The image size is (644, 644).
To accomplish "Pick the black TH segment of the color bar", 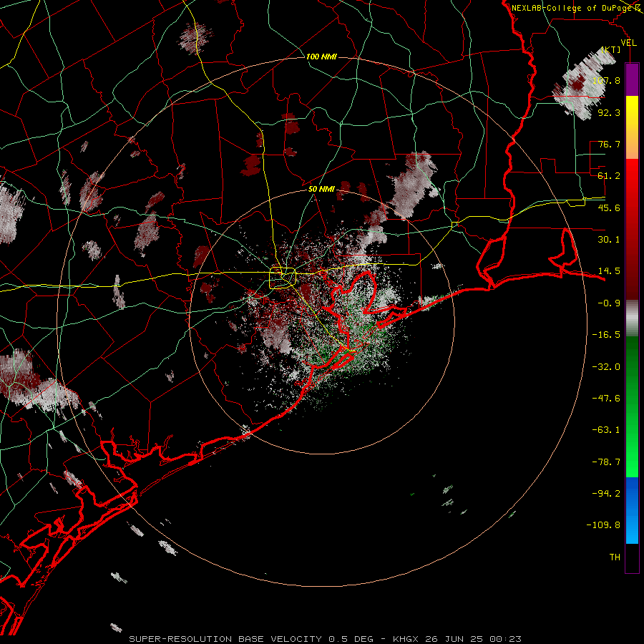I will tap(632, 558).
